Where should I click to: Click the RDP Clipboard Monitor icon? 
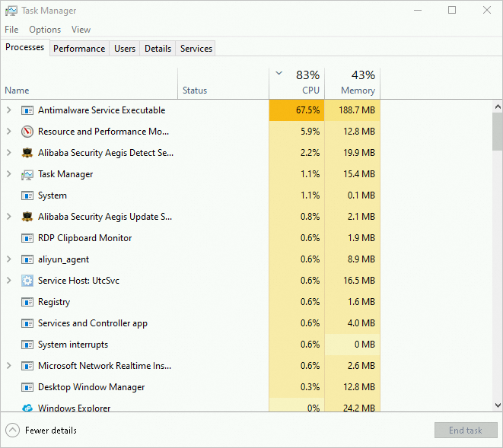[x=27, y=238]
